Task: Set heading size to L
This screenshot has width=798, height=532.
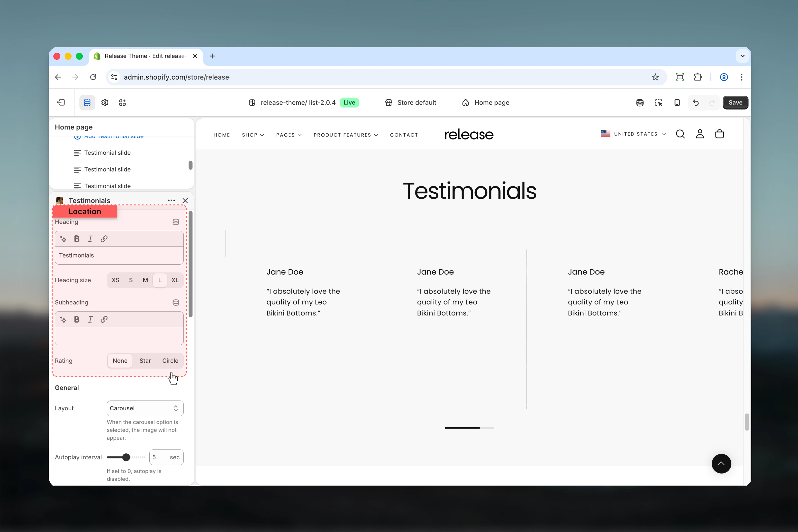Action: click(160, 280)
